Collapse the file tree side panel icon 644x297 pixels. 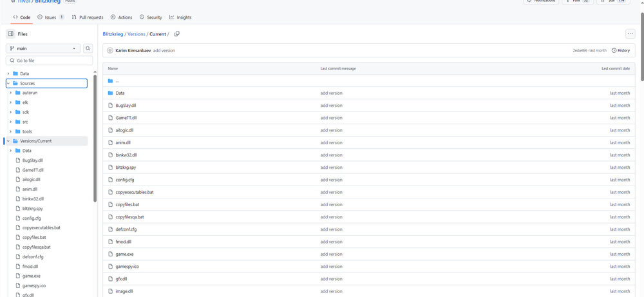[11, 34]
